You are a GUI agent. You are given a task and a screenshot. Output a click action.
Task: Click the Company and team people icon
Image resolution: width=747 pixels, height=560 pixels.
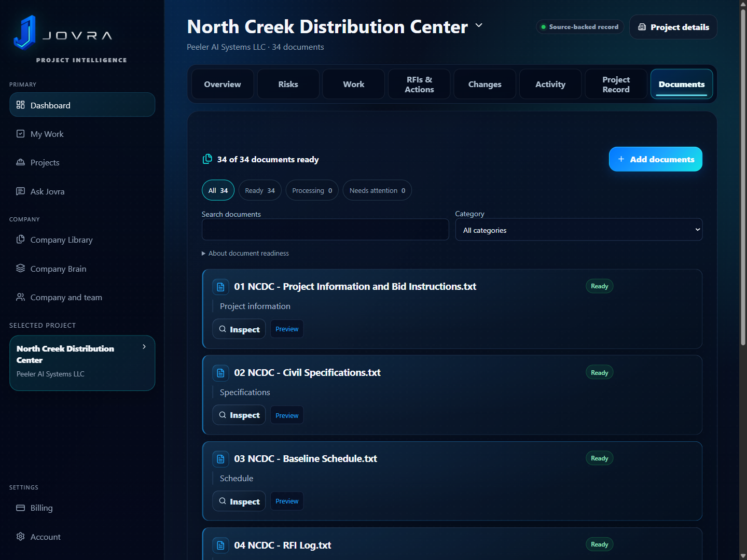(x=21, y=297)
